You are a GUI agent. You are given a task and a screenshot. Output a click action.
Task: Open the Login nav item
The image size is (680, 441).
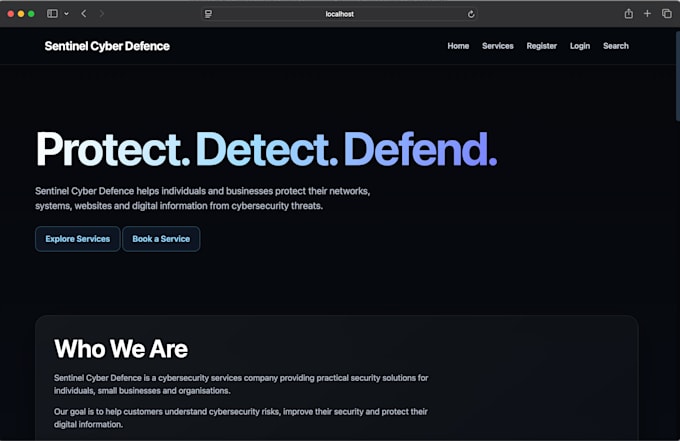tap(579, 46)
